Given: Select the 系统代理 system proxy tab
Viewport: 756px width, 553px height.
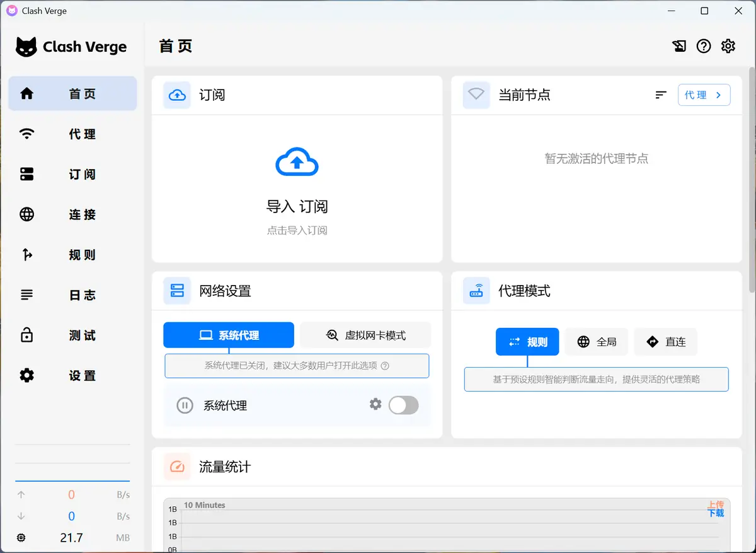Looking at the screenshot, I should [x=229, y=335].
